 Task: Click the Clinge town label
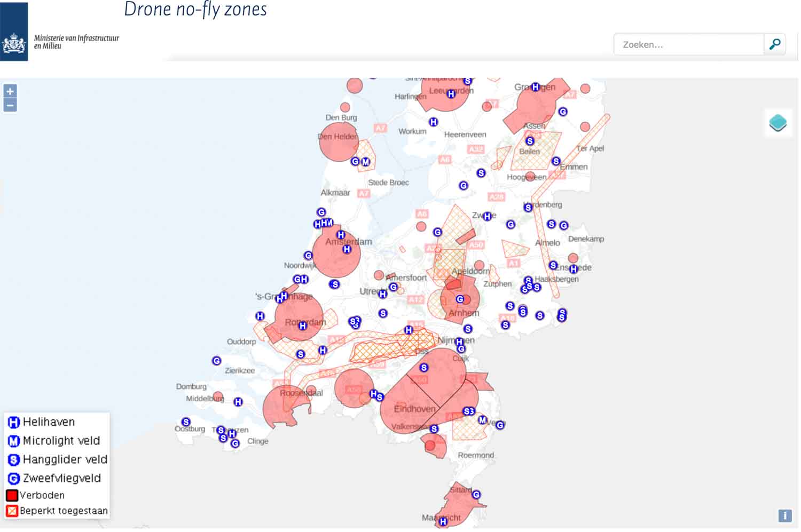[x=258, y=441]
